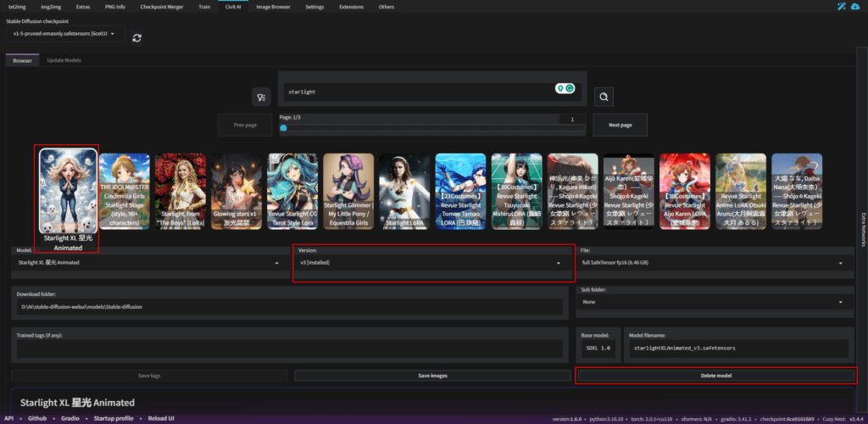Screen dimensions: 868x424
Task: Click the Next page button
Action: [620, 125]
